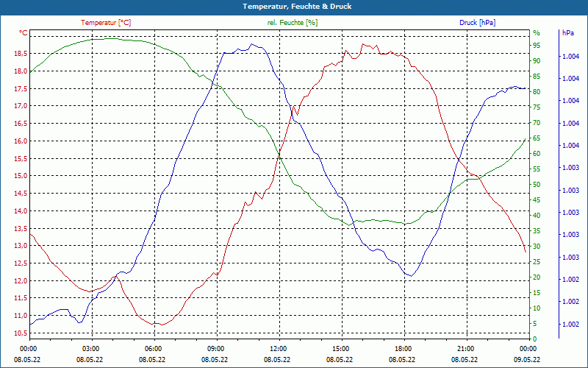Click the '16,0' temperature axis tick
588x368 pixels.
tap(21, 141)
